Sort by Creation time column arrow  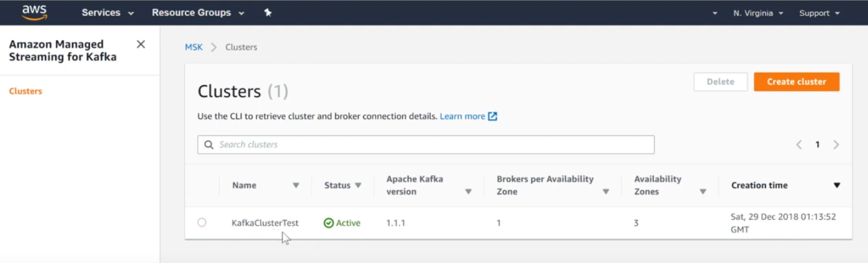pyautogui.click(x=836, y=185)
